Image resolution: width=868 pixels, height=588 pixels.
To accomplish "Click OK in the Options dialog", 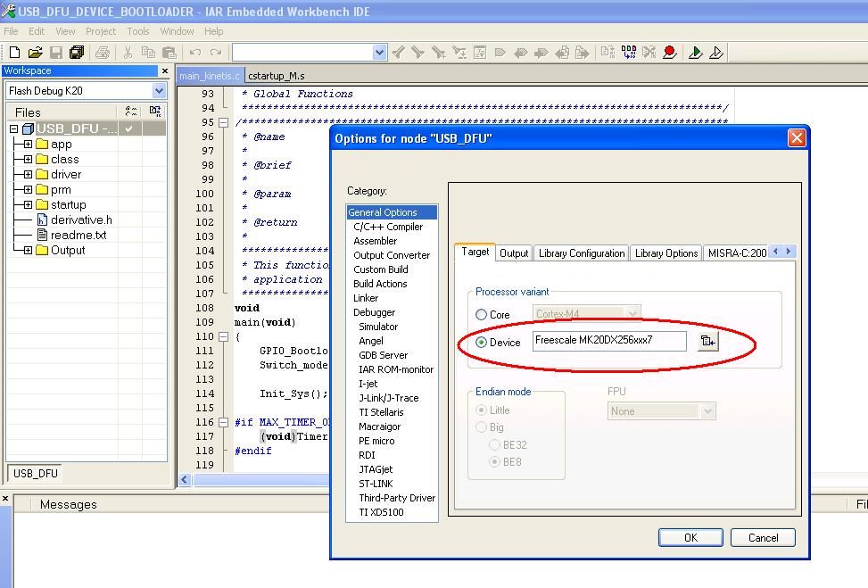I will point(690,538).
